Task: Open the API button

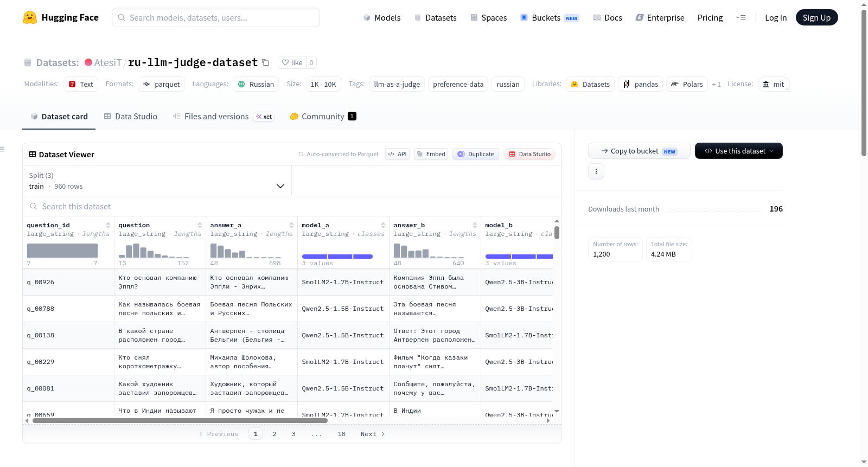Action: 397,154
